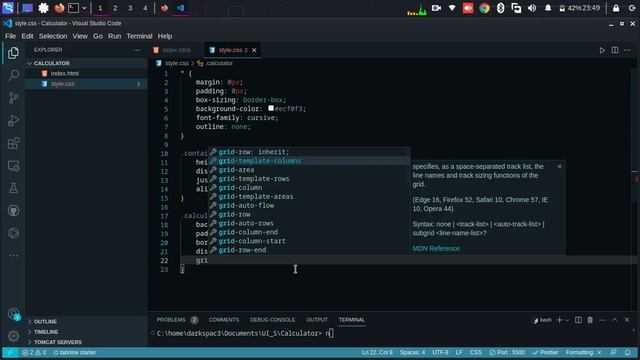Open the Chrome icon in system tray
The height and width of the screenshot is (360, 640).
(x=484, y=8)
